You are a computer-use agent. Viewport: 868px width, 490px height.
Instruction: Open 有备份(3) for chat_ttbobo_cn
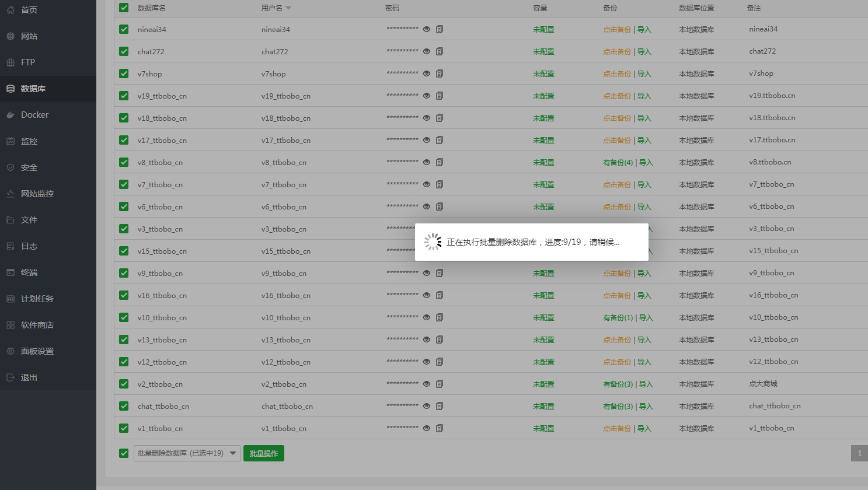click(618, 406)
